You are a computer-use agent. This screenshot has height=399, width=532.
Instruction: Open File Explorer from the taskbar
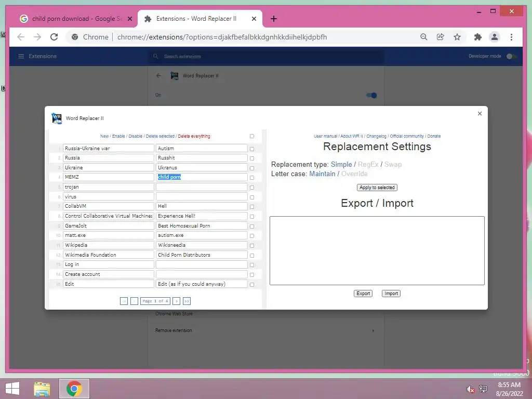[42, 389]
